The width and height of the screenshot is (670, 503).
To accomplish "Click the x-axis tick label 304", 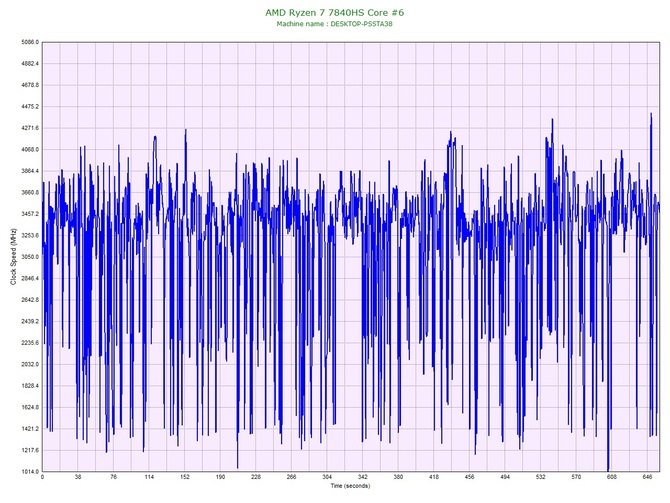I will 327,477.
